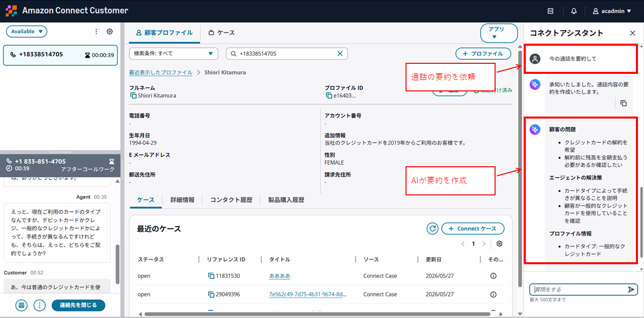Copy the profile ID e16403...
The height and width of the screenshot is (318, 644).
[x=329, y=95]
